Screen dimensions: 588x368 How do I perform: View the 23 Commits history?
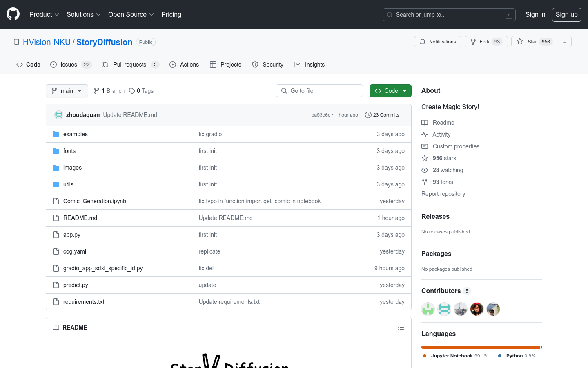tap(382, 115)
